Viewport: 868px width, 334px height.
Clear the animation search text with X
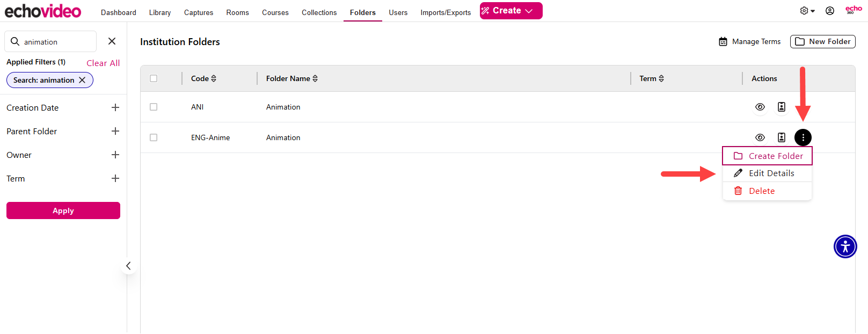click(112, 41)
